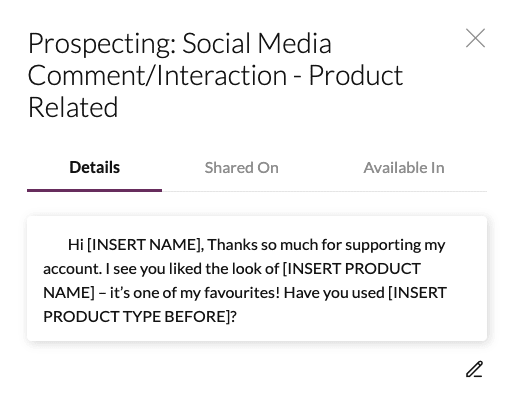Click the word account in the message card
Viewport: 515px width, 406px height.
point(72,269)
